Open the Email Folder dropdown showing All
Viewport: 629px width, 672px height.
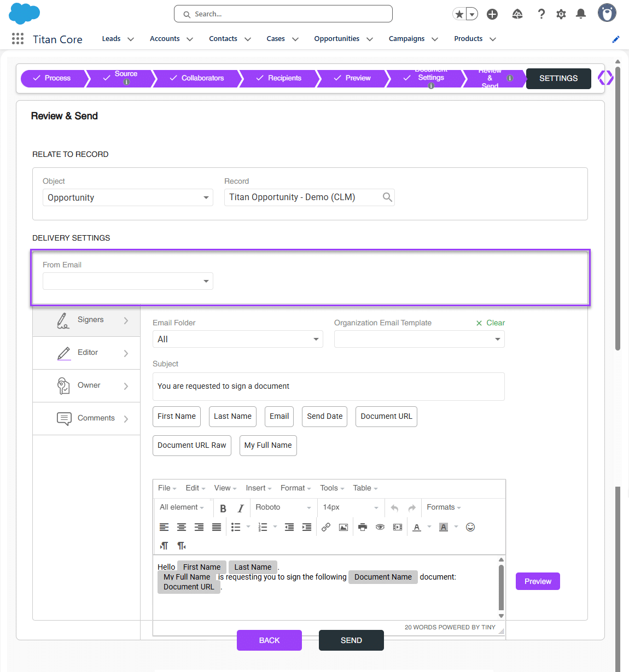click(237, 339)
